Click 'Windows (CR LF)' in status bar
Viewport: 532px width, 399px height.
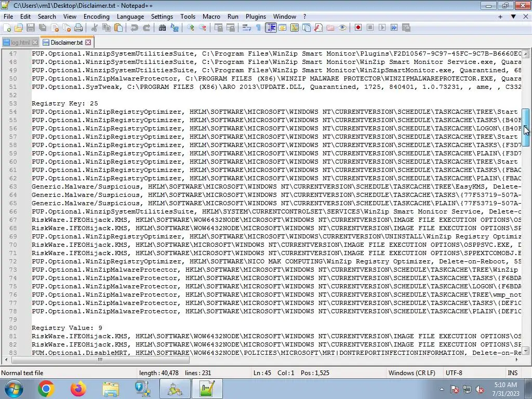click(411, 373)
